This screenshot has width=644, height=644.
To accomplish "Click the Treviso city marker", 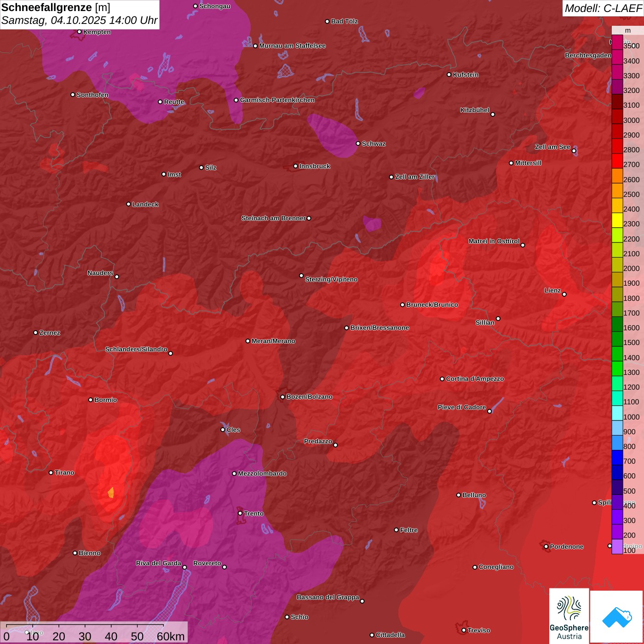I will tap(464, 630).
